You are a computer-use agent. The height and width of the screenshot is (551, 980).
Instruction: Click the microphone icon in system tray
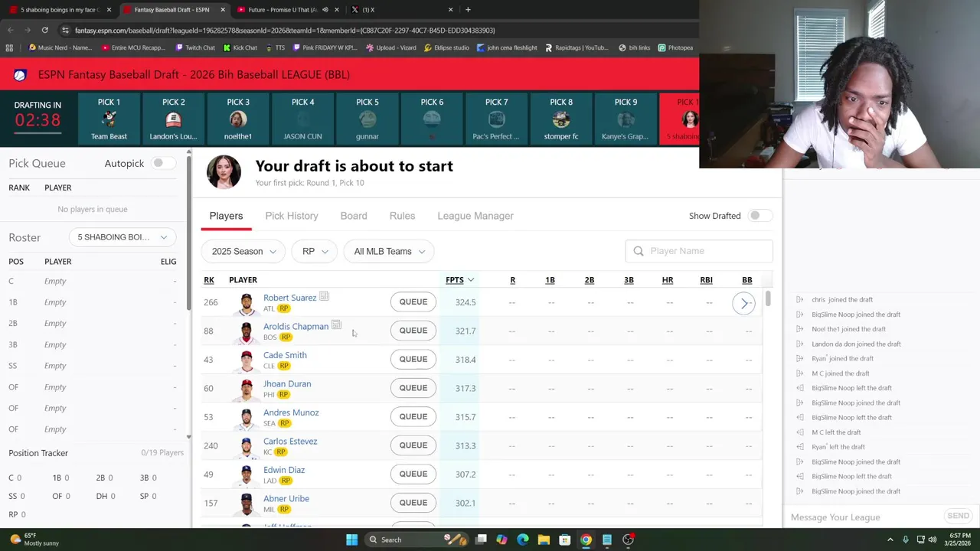[906, 540]
